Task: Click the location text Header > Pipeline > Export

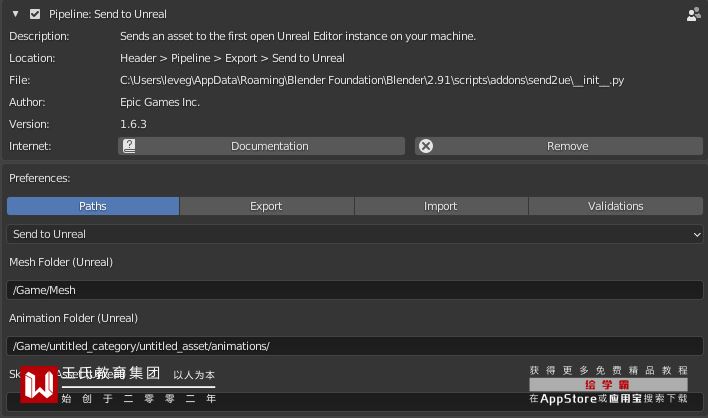Action: pos(232,58)
